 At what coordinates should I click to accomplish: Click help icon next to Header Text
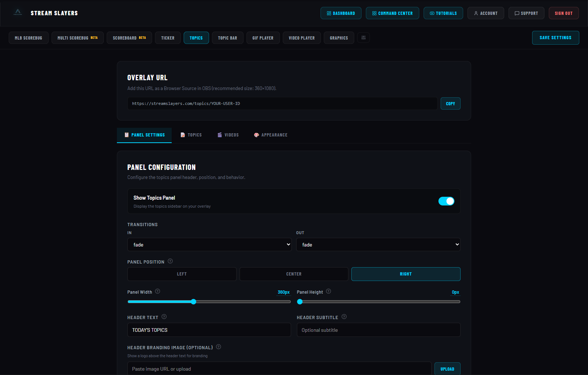164,317
